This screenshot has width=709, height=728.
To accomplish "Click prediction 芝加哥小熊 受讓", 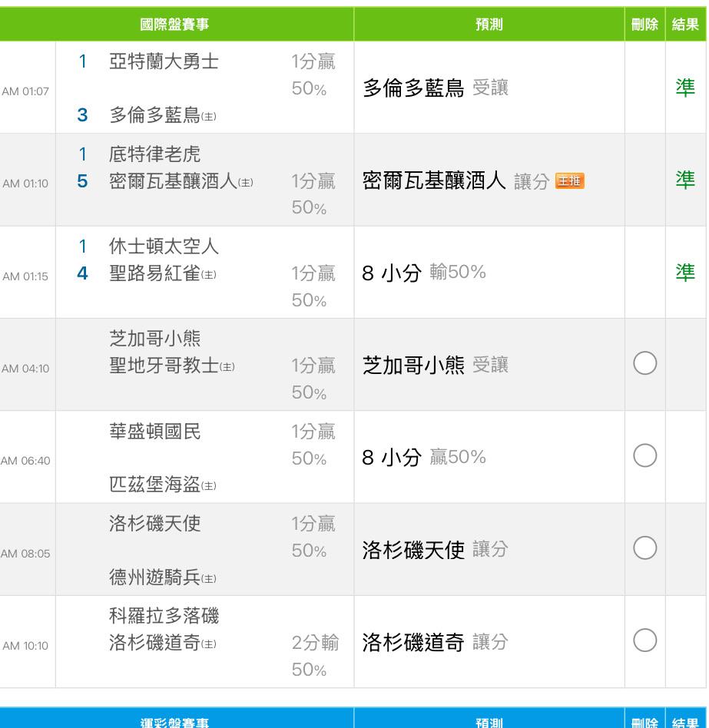I will (436, 365).
